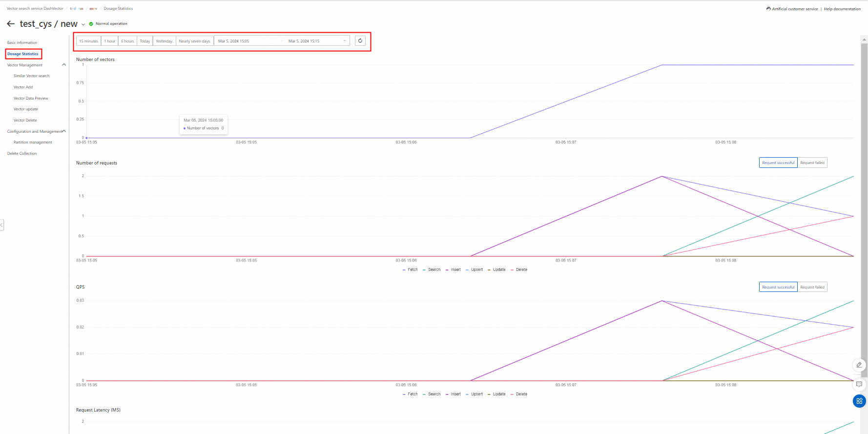This screenshot has width=868, height=434.
Task: Click the Artificial customer service headset icon
Action: [x=768, y=9]
